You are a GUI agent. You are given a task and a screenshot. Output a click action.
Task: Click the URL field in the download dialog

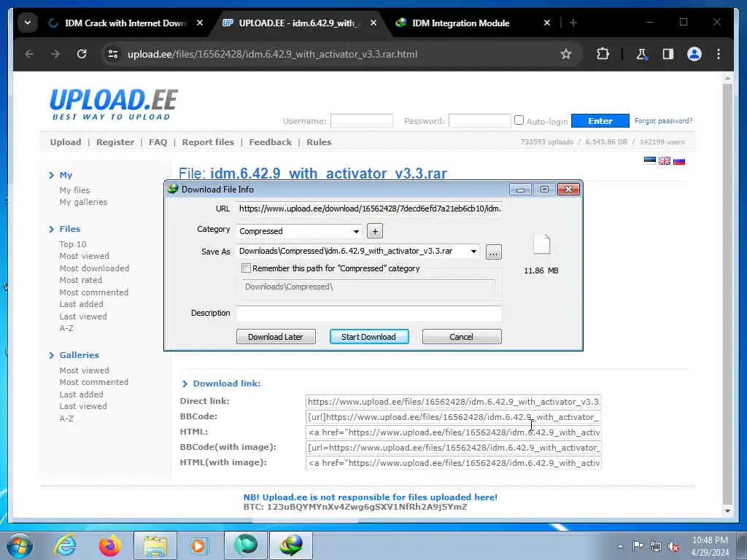(368, 209)
